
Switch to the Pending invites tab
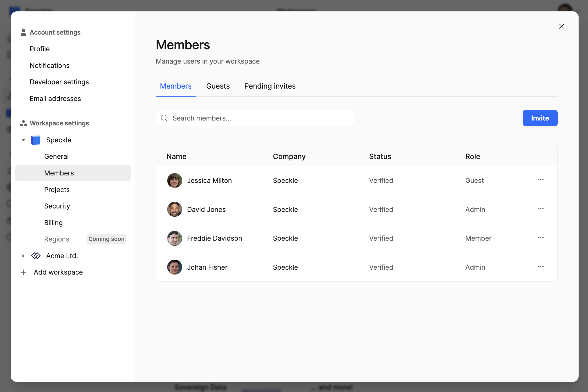pyautogui.click(x=270, y=86)
